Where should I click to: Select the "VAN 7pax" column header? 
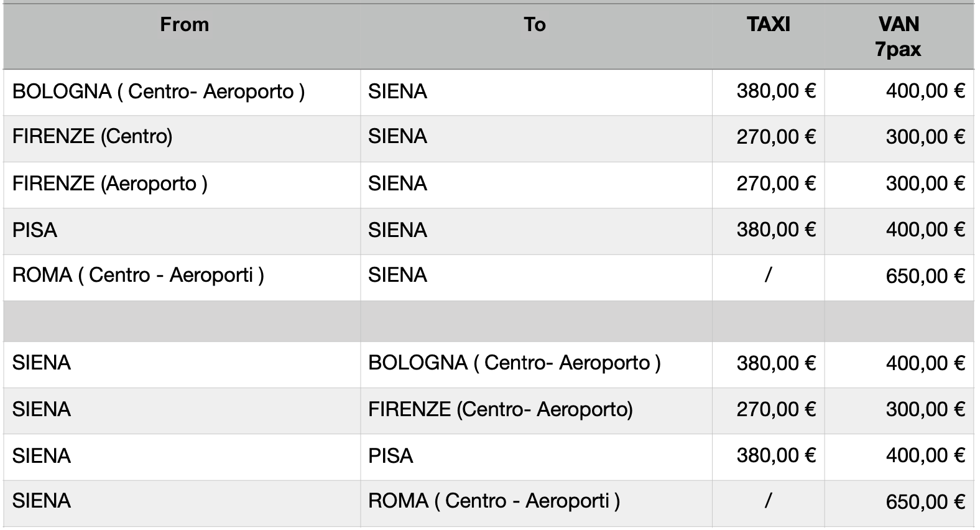tap(898, 37)
